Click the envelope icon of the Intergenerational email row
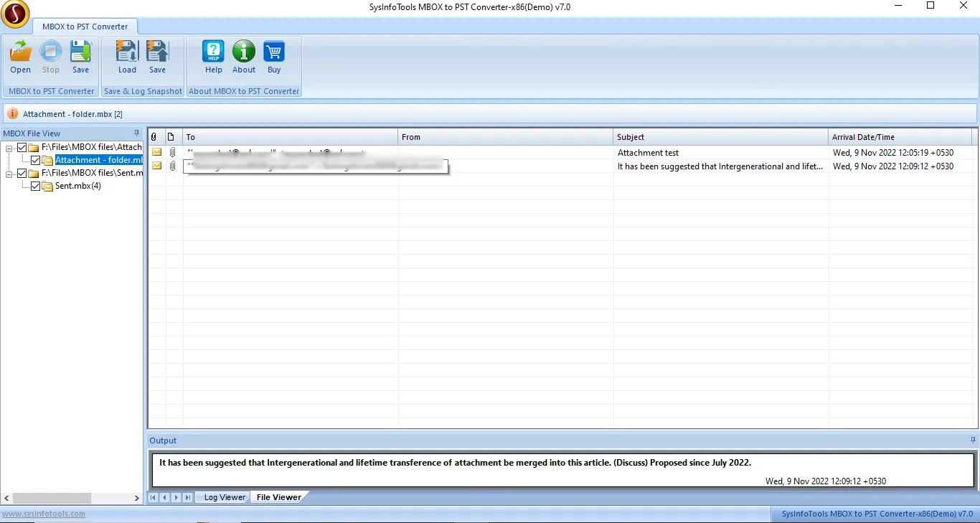 [156, 166]
